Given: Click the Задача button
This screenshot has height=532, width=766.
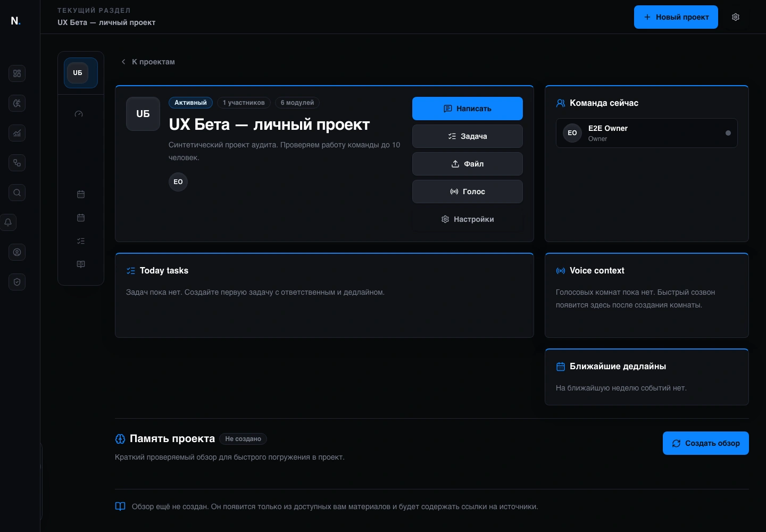Looking at the screenshot, I should pyautogui.click(x=468, y=136).
